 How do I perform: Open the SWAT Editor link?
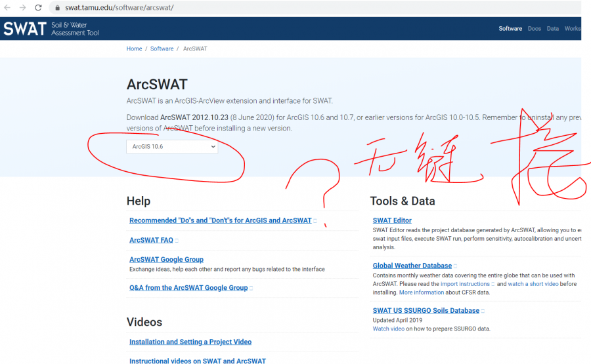tap(392, 220)
